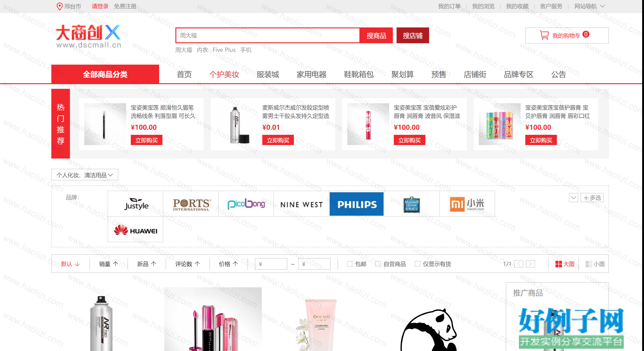
Task: Open the Baby Lips multi-pack thumbnail
Action: click(499, 124)
